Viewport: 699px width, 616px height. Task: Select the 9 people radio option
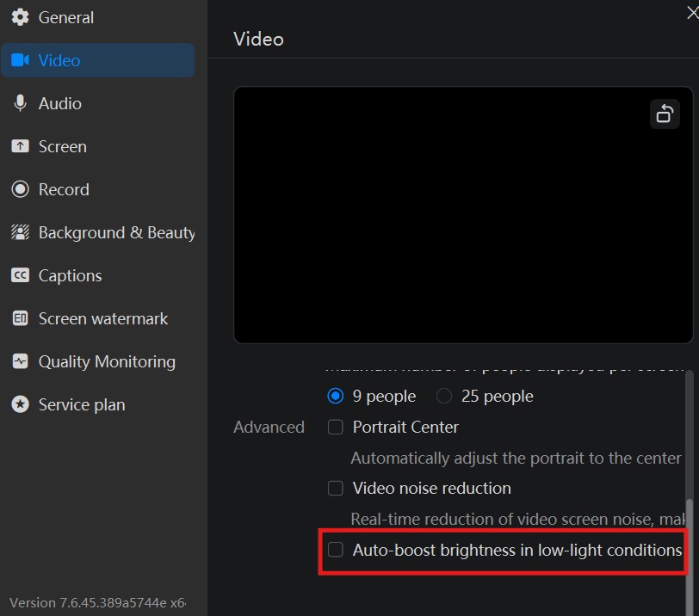336,396
